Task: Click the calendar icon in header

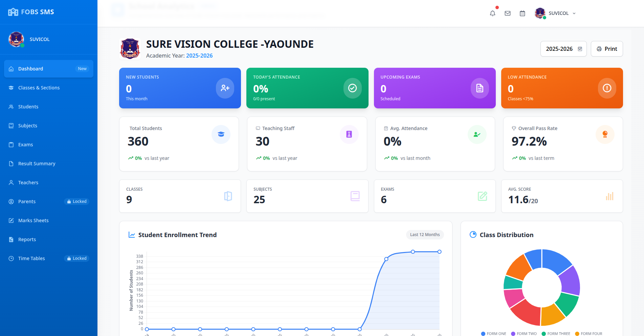Action: click(x=522, y=13)
